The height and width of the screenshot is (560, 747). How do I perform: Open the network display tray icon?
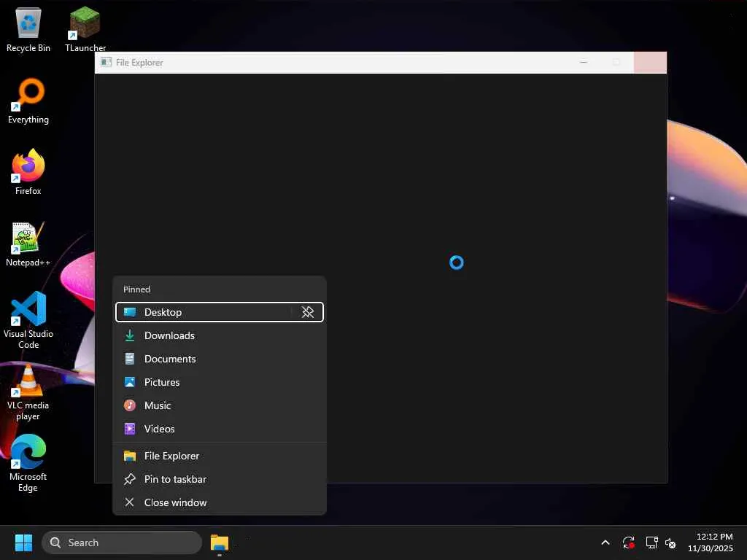pos(651,542)
